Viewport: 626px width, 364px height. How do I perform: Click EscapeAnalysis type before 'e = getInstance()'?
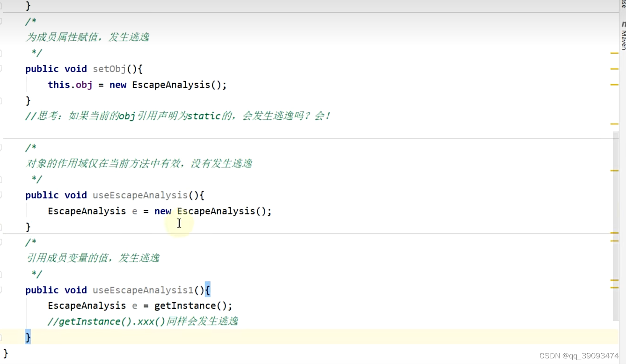tap(87, 306)
